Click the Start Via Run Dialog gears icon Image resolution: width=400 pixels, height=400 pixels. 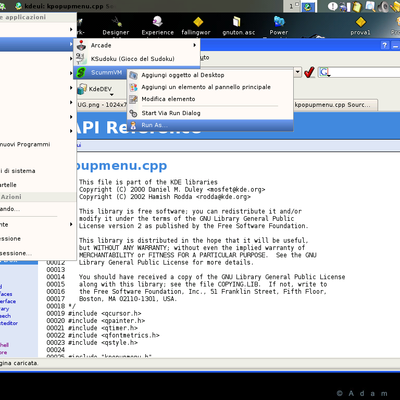click(133, 113)
